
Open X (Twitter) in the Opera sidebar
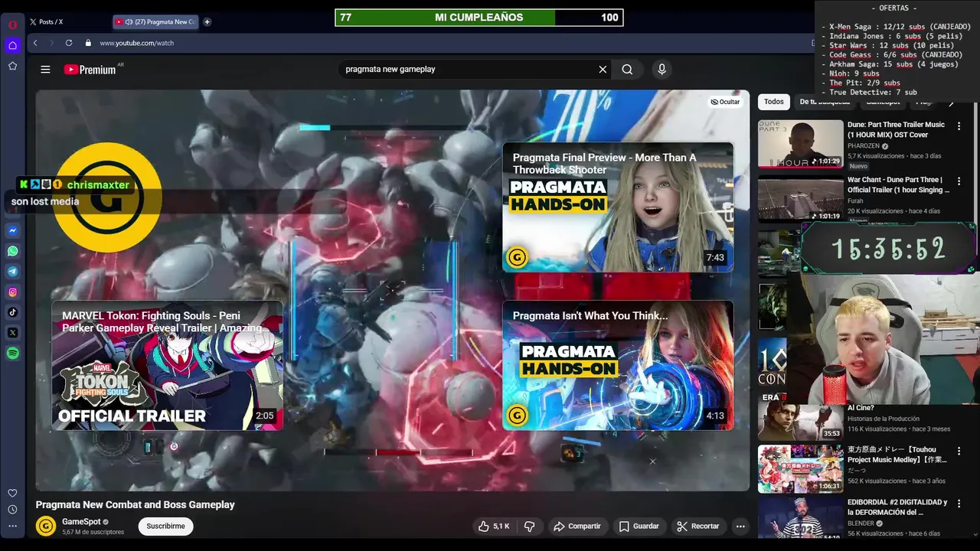coord(12,333)
